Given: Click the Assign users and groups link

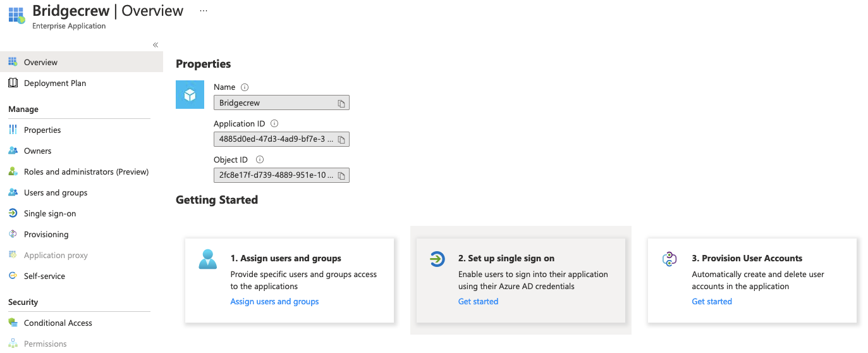Looking at the screenshot, I should click(274, 302).
